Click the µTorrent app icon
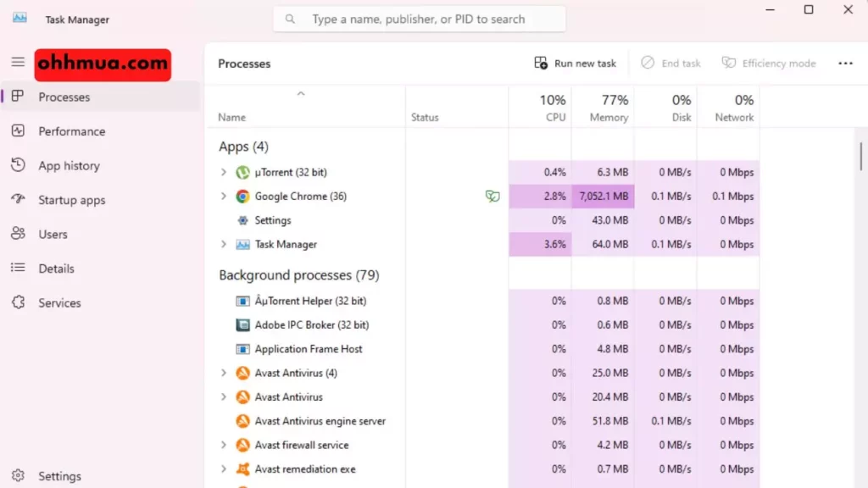868x488 pixels. (x=242, y=172)
